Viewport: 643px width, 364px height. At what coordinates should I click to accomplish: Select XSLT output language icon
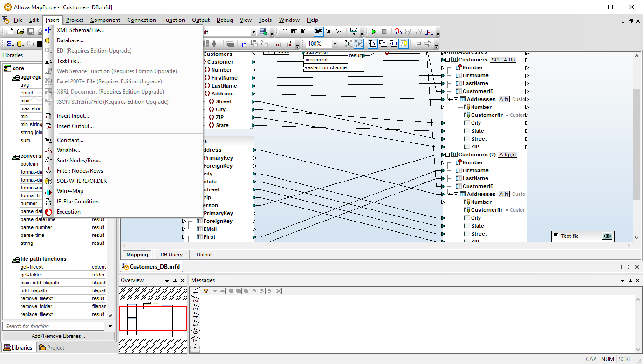coord(284,32)
